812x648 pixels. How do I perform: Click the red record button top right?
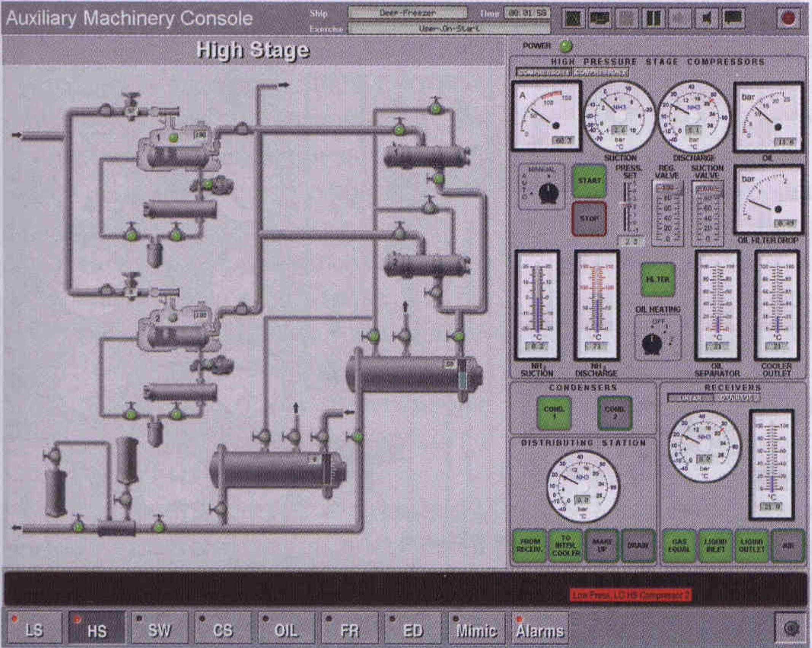point(788,19)
